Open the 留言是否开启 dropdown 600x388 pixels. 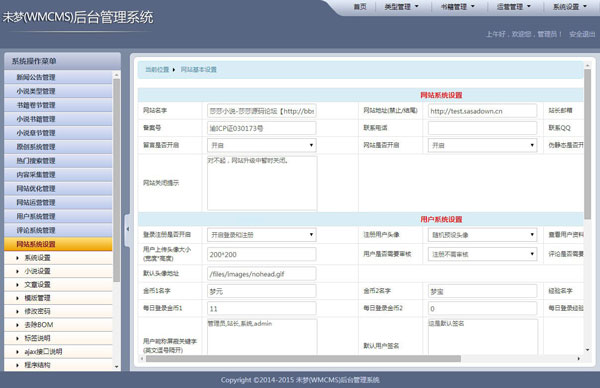point(262,145)
